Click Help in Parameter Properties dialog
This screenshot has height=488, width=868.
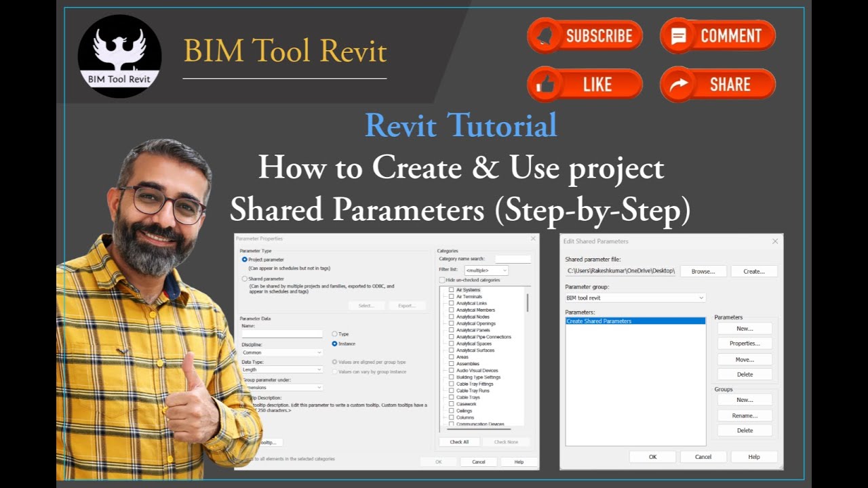(519, 462)
